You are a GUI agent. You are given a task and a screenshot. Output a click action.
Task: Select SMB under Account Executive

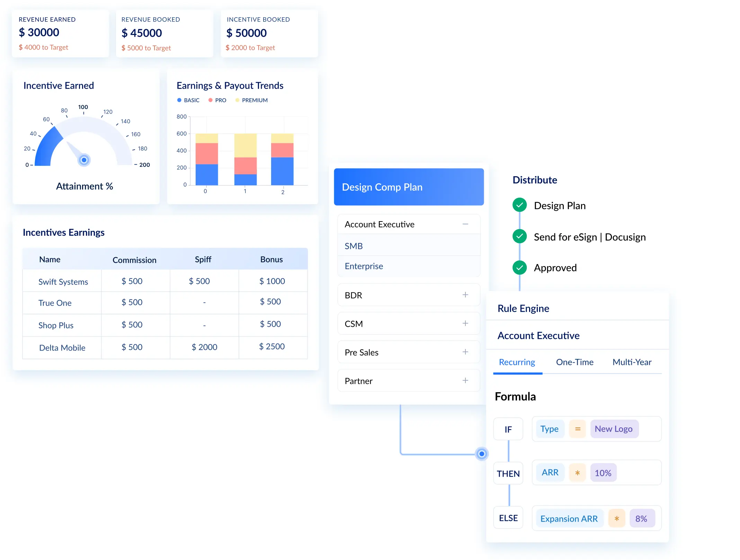pos(409,246)
